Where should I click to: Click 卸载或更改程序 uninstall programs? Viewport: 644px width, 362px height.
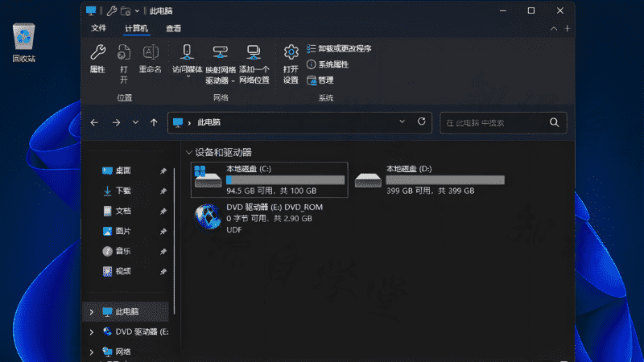pos(339,49)
